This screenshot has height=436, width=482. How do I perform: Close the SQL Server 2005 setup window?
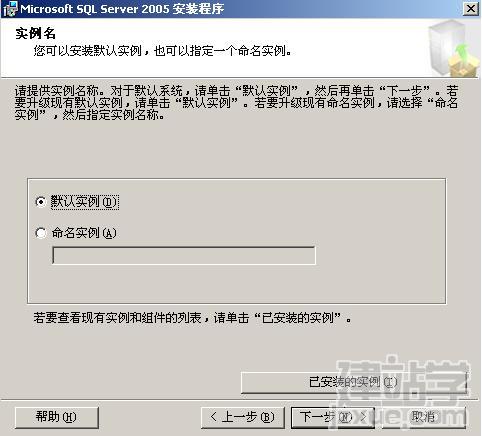coord(471,9)
